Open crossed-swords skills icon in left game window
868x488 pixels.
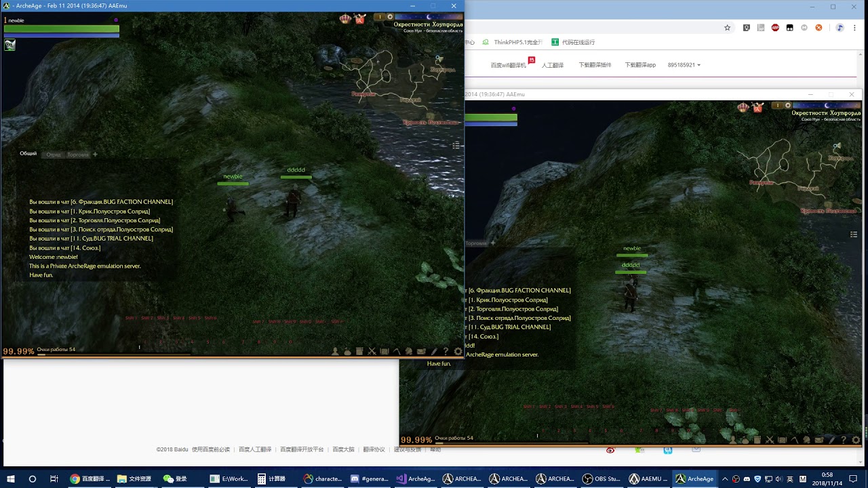tap(372, 352)
